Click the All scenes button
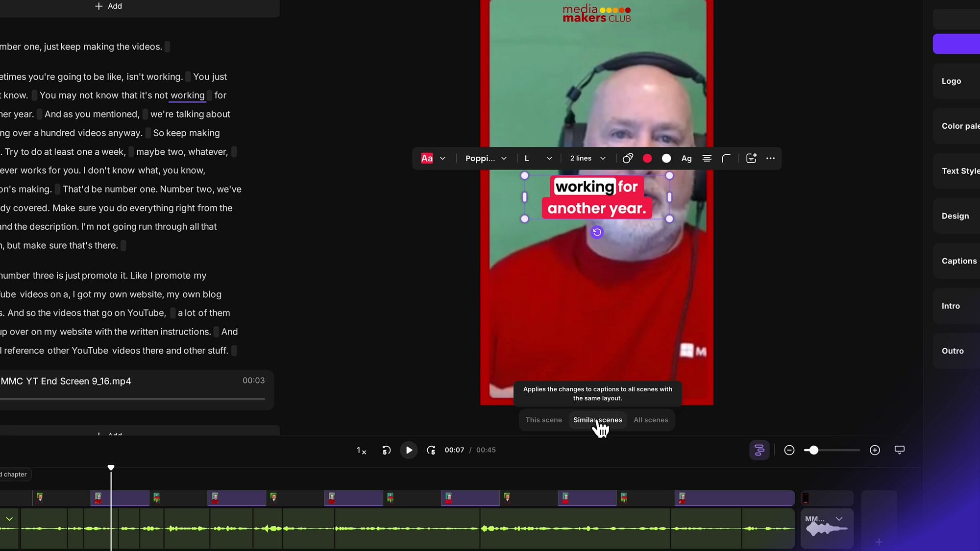980x551 pixels. coord(651,420)
